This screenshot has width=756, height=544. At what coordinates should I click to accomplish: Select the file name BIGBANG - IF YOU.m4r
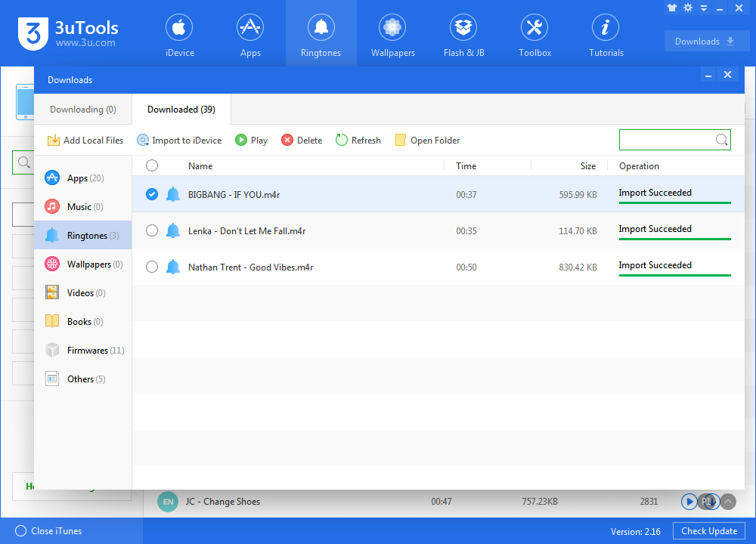[234, 195]
